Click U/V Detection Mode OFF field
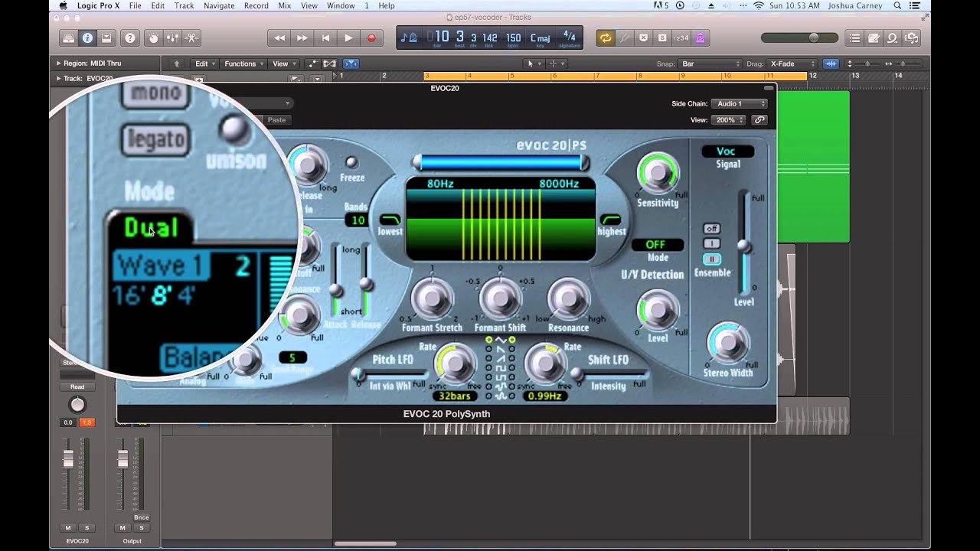 pos(656,245)
